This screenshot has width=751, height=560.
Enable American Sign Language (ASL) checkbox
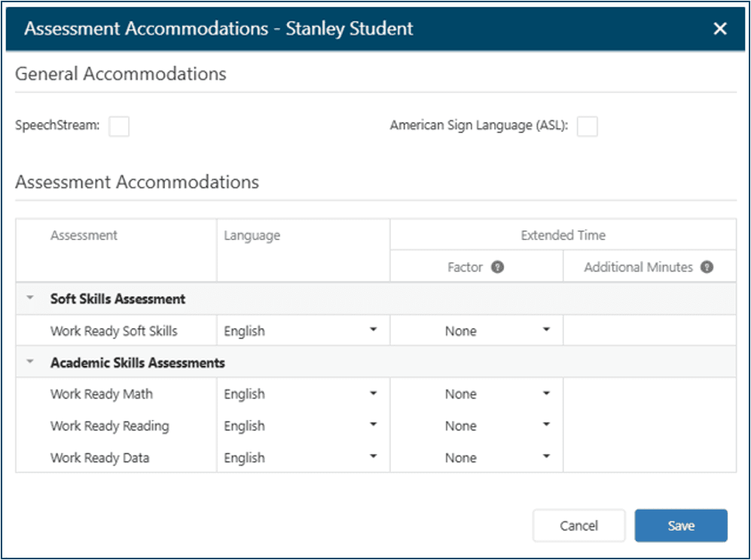[x=588, y=126]
